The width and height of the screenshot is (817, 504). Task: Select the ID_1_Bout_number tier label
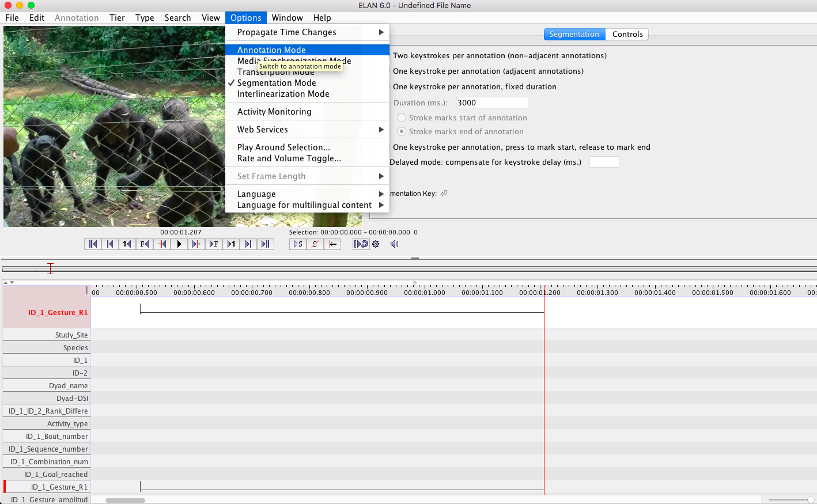click(x=56, y=436)
